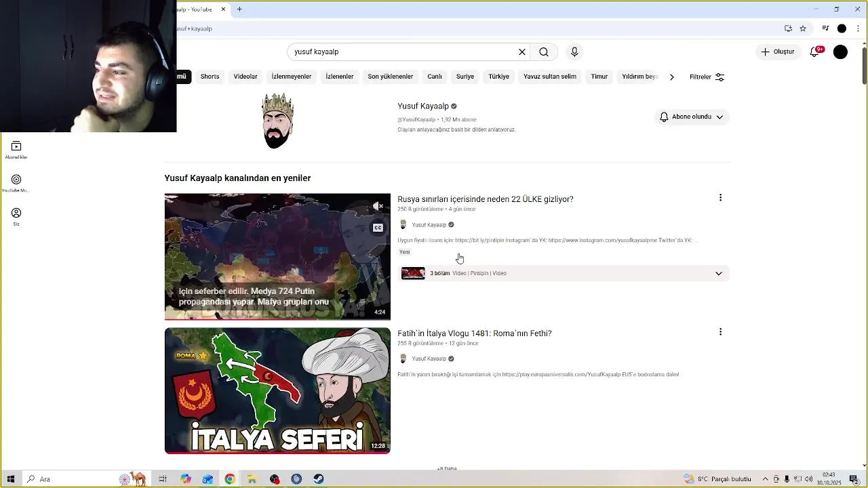Expand the Abone olundu subscription dropdown
The image size is (868, 488).
click(x=692, y=117)
